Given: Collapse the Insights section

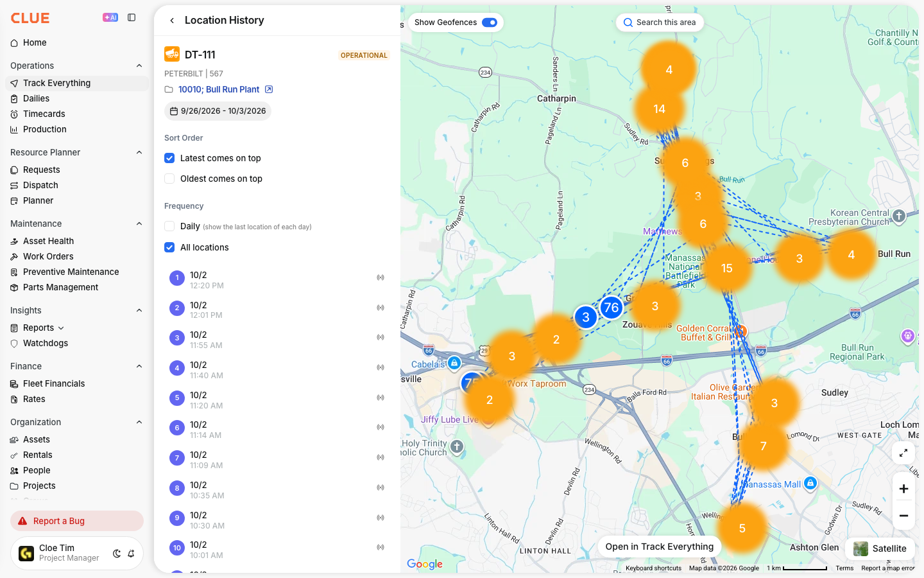Looking at the screenshot, I should 139,310.
